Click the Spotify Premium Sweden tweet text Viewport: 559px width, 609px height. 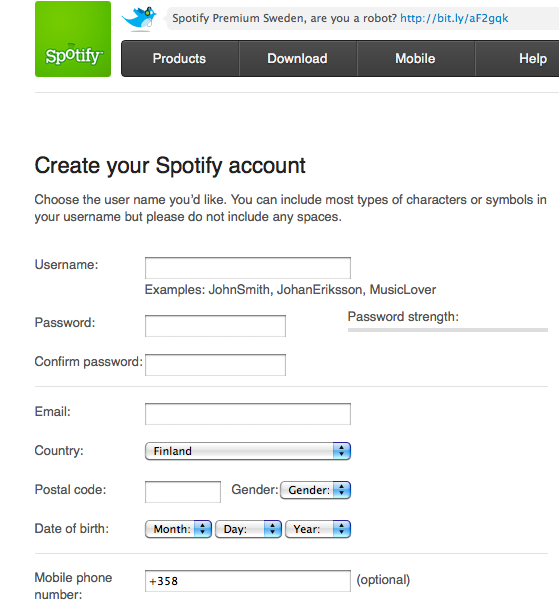point(284,18)
